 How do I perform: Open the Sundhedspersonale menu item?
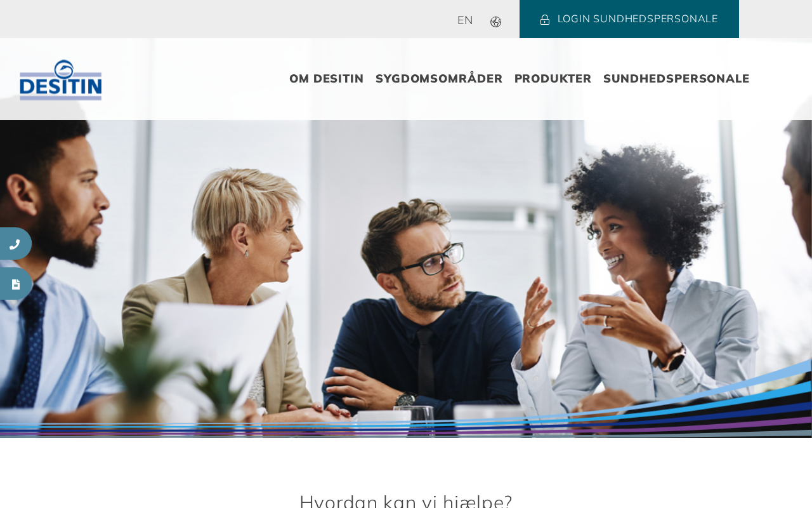pyautogui.click(x=676, y=79)
